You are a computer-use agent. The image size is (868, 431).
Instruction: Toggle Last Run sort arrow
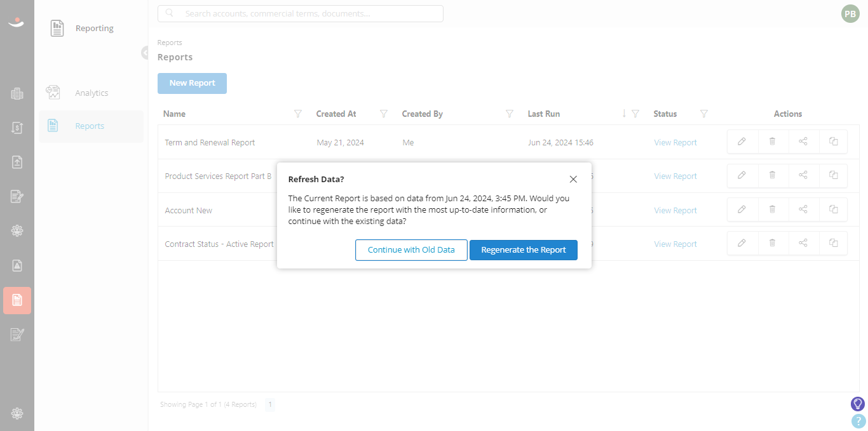coord(624,114)
